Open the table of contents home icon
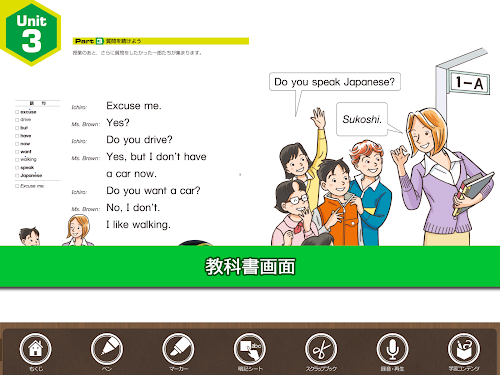 (35, 349)
